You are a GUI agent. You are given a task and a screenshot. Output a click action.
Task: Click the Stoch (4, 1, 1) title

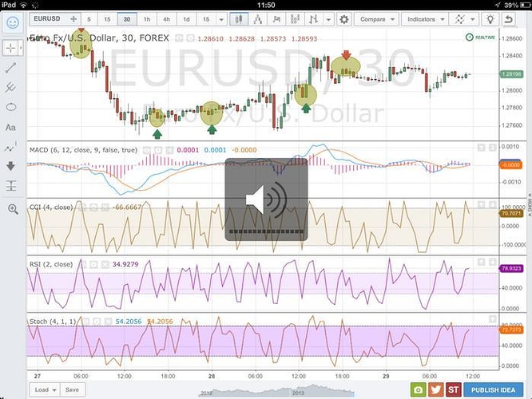click(x=53, y=322)
